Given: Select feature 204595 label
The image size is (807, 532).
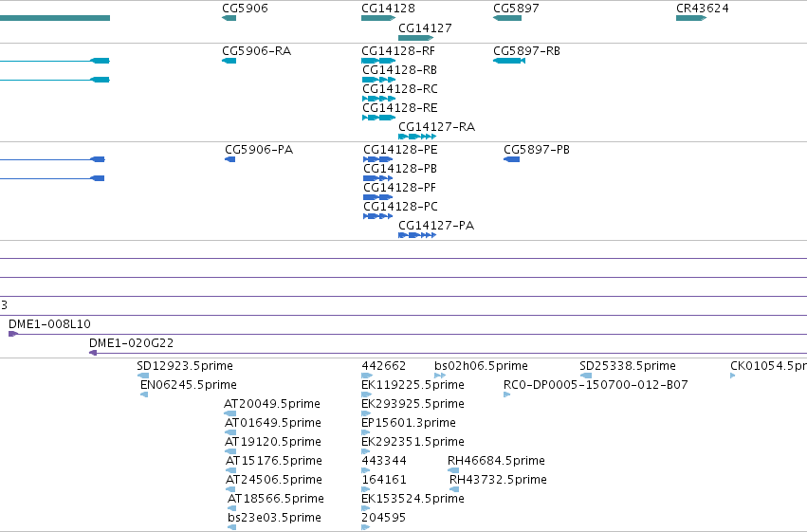Looking at the screenshot, I should click(x=383, y=518).
